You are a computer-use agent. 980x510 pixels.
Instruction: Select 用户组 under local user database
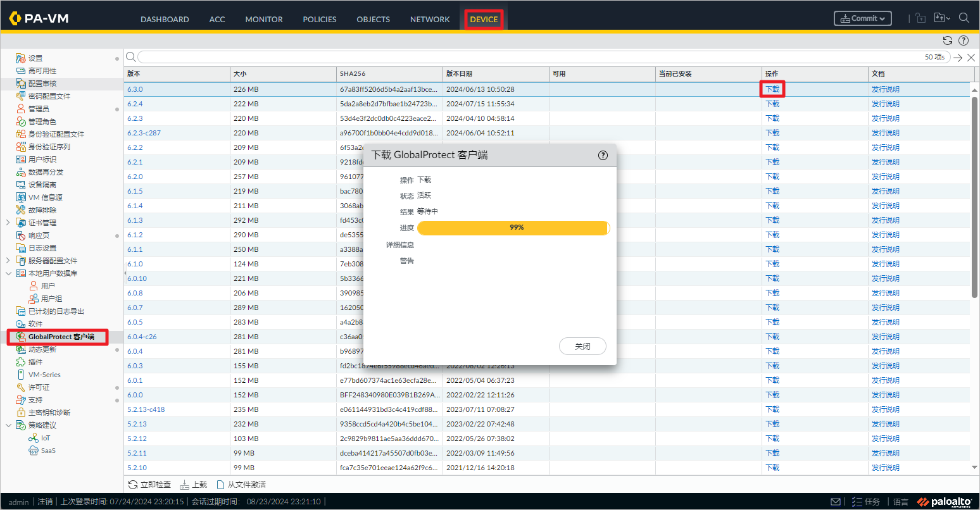[51, 299]
